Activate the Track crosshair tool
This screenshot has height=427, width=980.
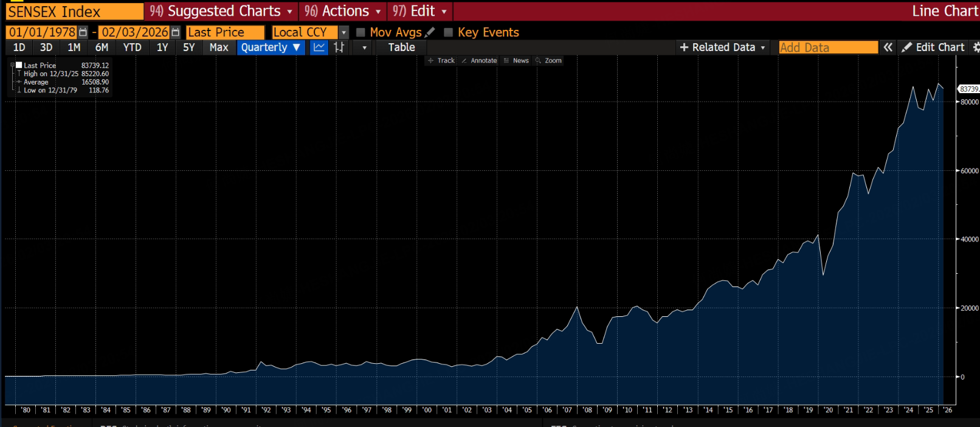[x=441, y=61]
